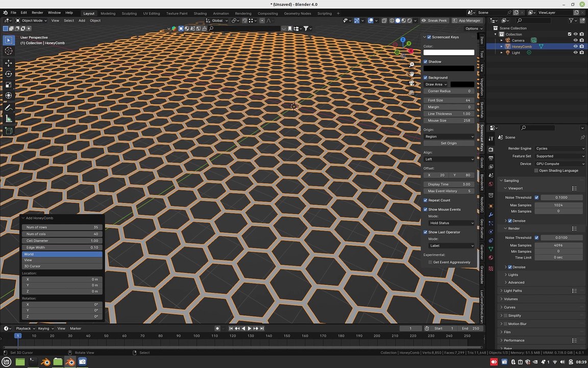This screenshot has height=368, width=588.
Task: Select the Transform tool
Action: tap(9, 96)
